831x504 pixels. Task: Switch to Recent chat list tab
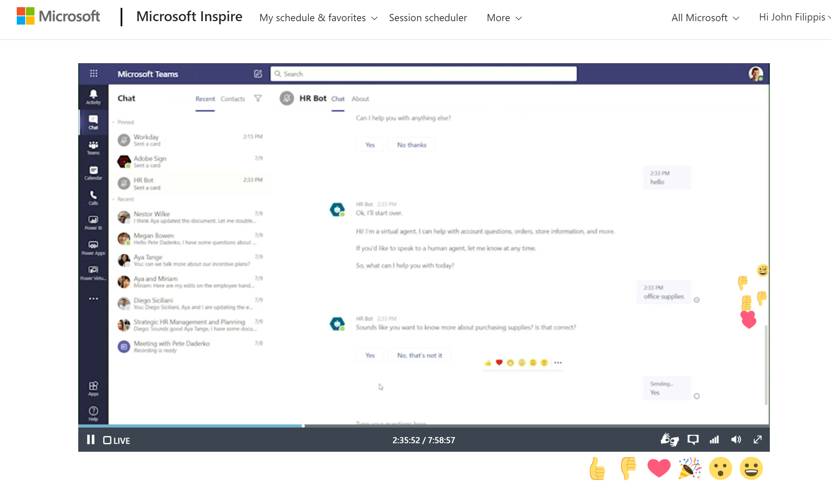205,99
